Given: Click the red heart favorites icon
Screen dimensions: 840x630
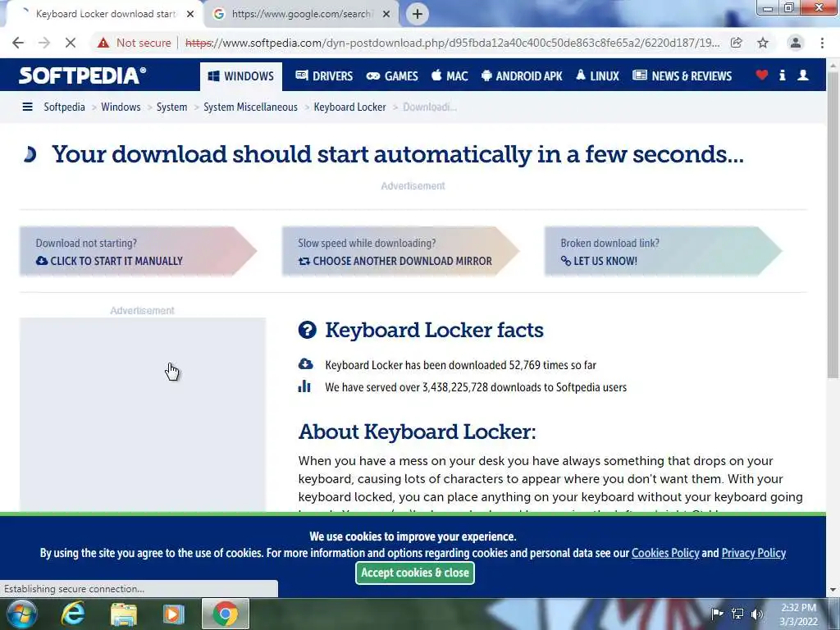Looking at the screenshot, I should (762, 75).
